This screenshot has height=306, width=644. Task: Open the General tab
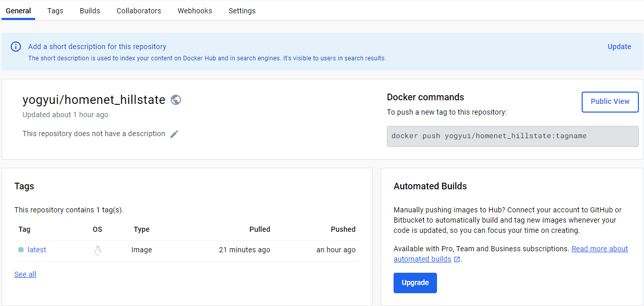pos(18,11)
